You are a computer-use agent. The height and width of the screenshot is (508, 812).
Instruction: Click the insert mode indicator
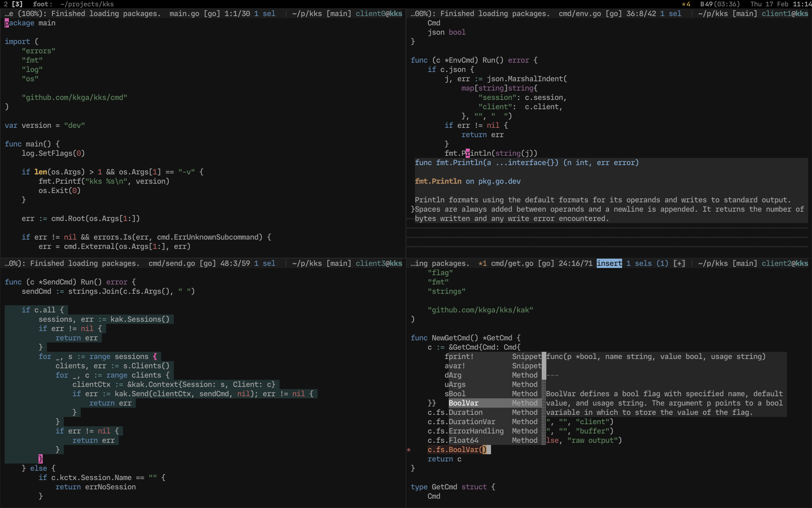tap(609, 263)
